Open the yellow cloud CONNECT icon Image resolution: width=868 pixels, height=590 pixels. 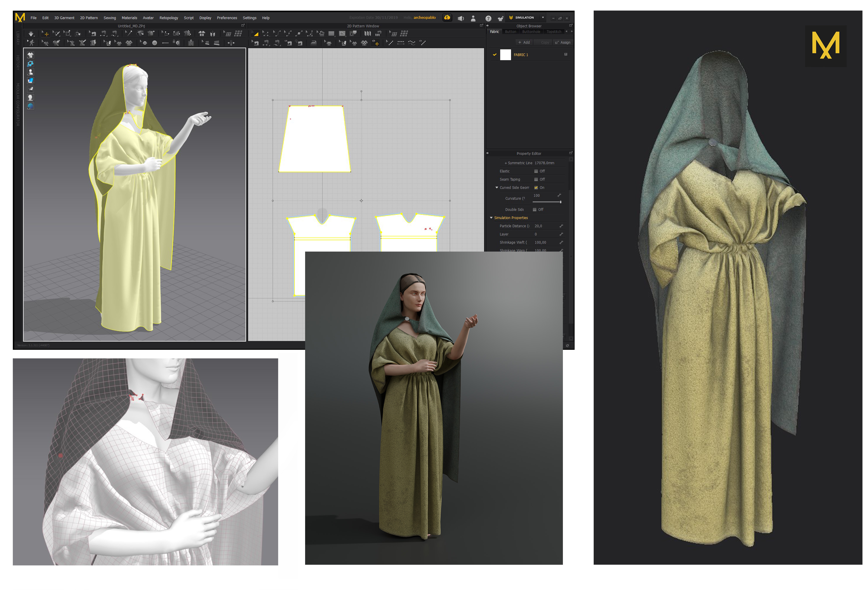447,18
